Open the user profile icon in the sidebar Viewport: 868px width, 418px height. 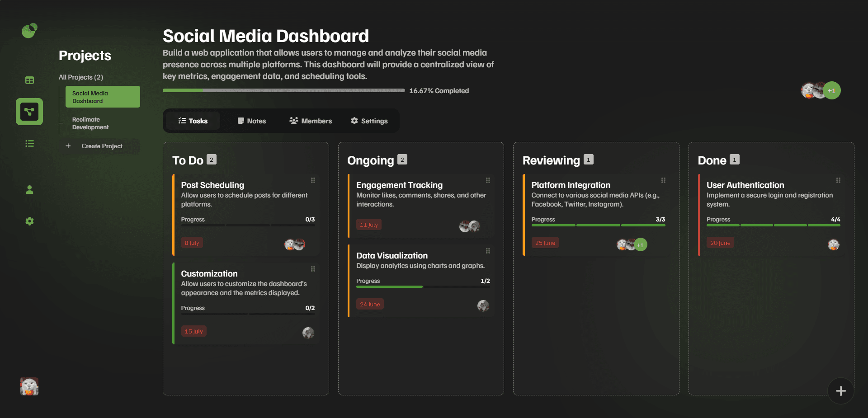pos(29,190)
